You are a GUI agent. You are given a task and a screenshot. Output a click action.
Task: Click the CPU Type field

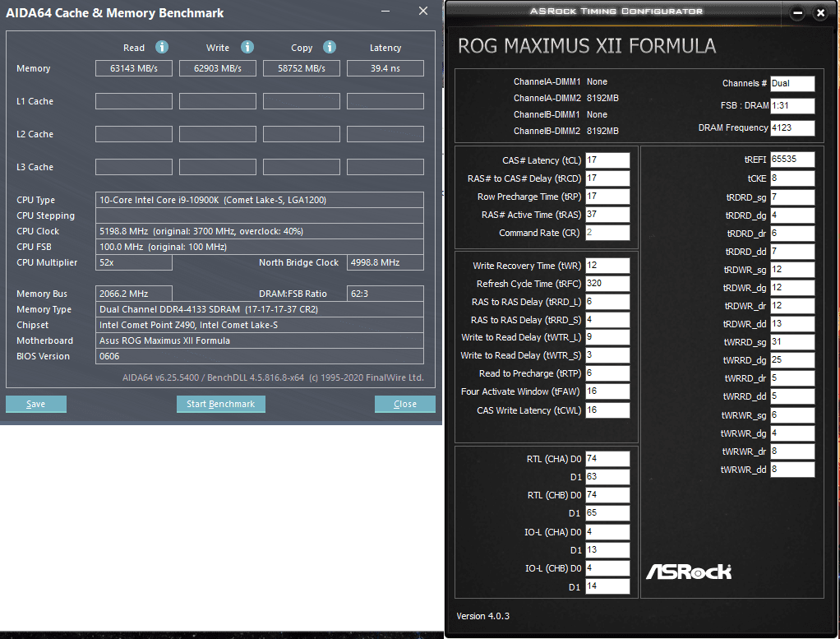(259, 200)
